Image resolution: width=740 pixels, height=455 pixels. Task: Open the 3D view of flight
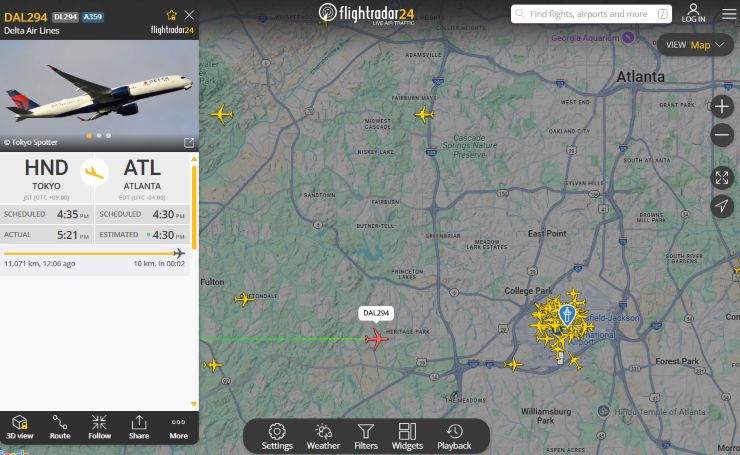coord(20,427)
